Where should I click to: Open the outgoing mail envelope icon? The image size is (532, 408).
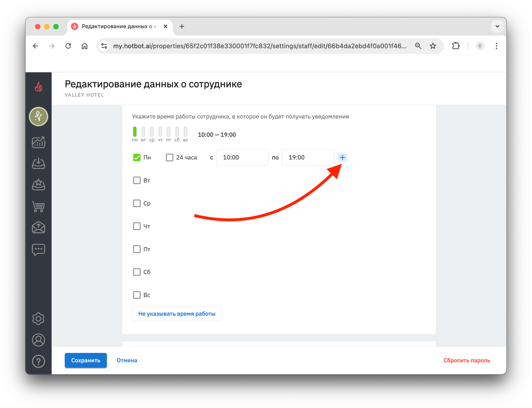[x=38, y=227]
